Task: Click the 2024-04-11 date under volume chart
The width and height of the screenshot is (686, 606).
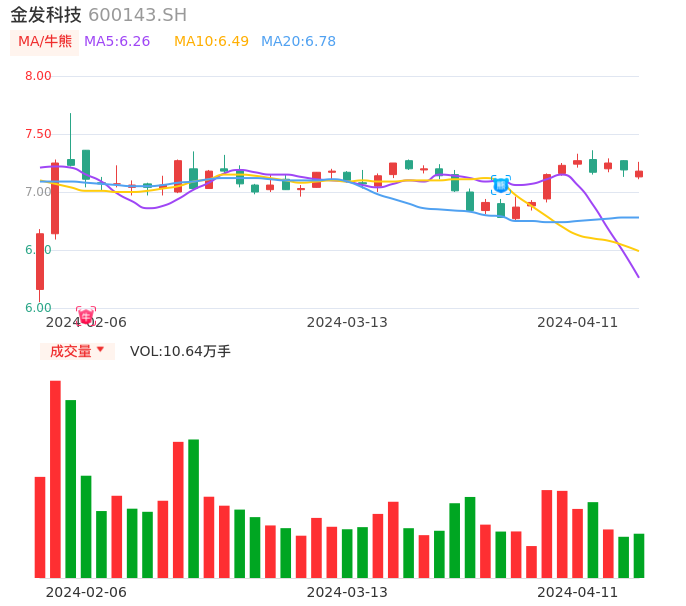Action: point(577,592)
